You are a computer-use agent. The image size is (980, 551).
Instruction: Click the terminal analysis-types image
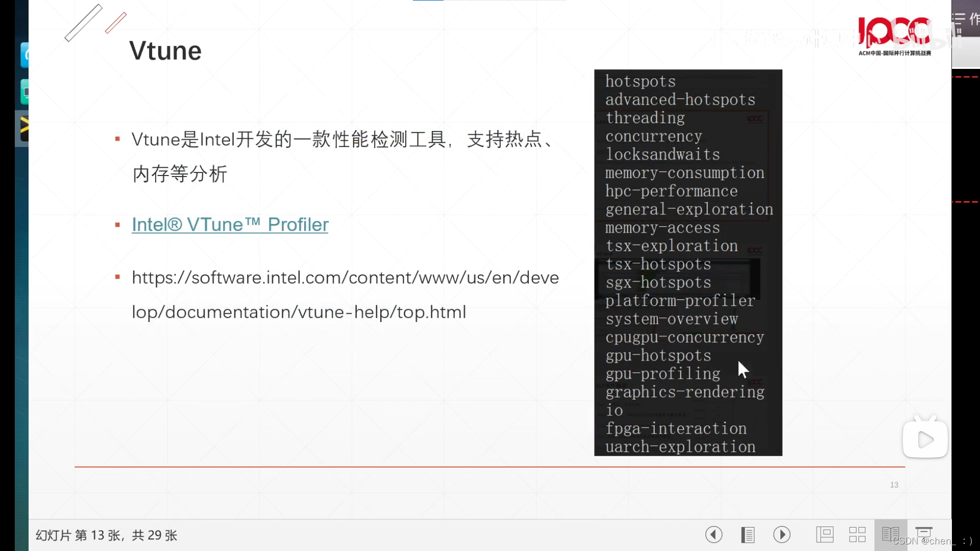click(688, 262)
